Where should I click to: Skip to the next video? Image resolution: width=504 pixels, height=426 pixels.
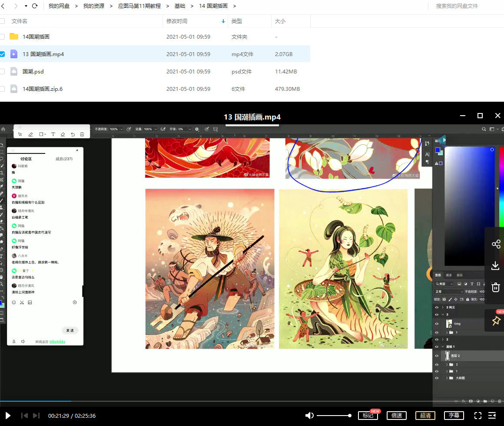36,416
